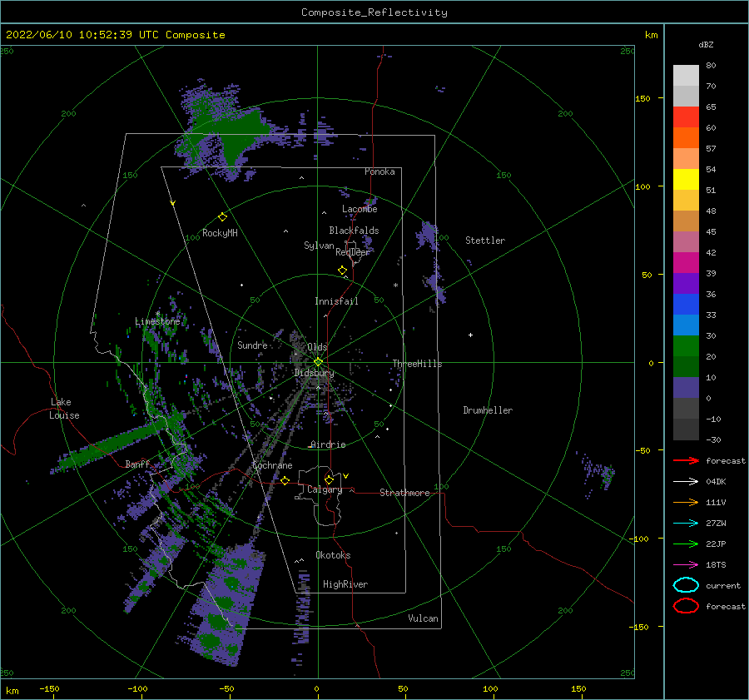Click the Sylvan label
Screen dimensions: 749x700
click(x=319, y=246)
